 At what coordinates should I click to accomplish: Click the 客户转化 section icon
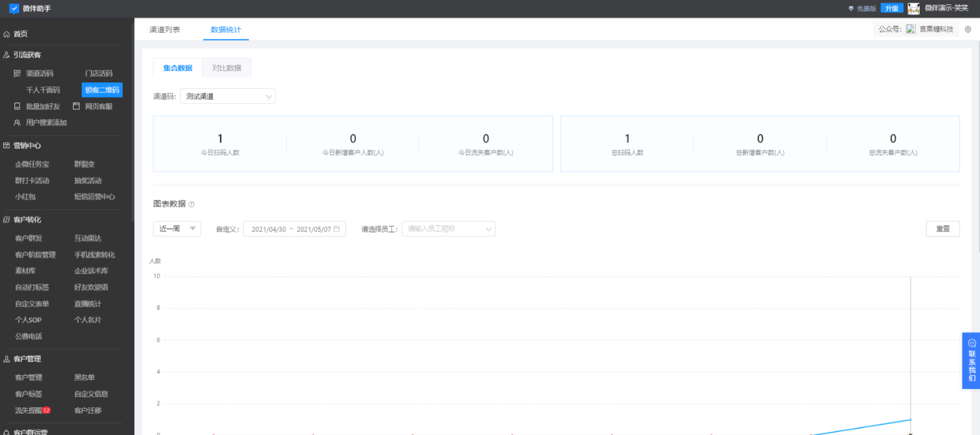pos(6,220)
